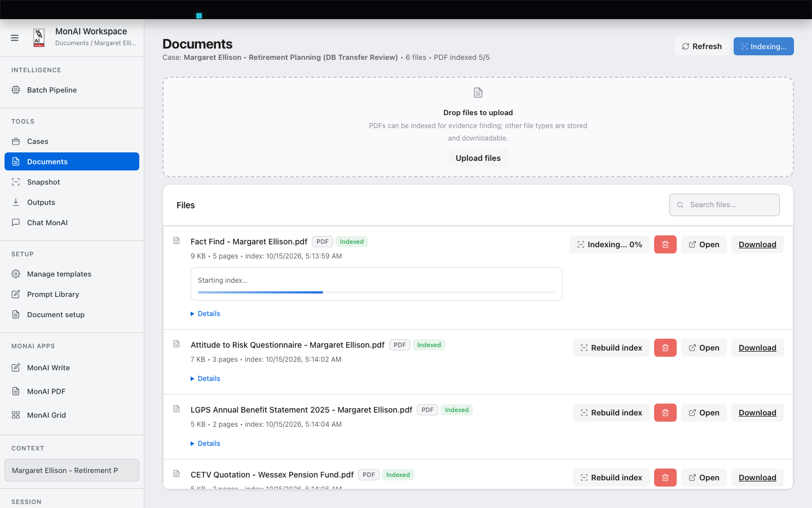This screenshot has height=508, width=812.
Task: Toggle the hamburger menu icon
Action: pos(15,38)
